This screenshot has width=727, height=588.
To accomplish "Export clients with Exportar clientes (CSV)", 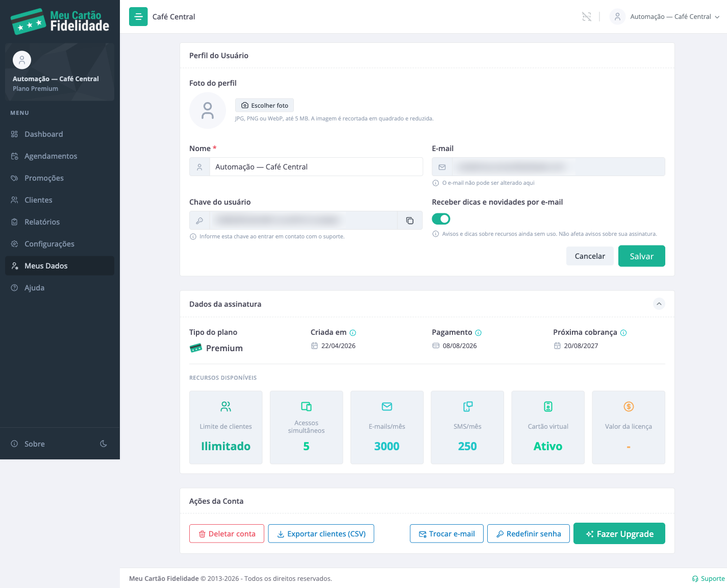I will 321,534.
